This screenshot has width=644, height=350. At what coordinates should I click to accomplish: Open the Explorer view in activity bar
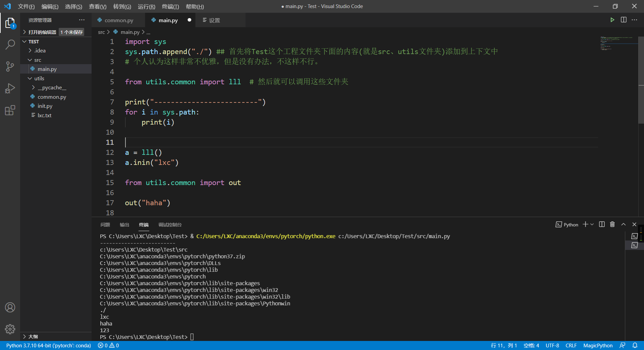coord(10,23)
